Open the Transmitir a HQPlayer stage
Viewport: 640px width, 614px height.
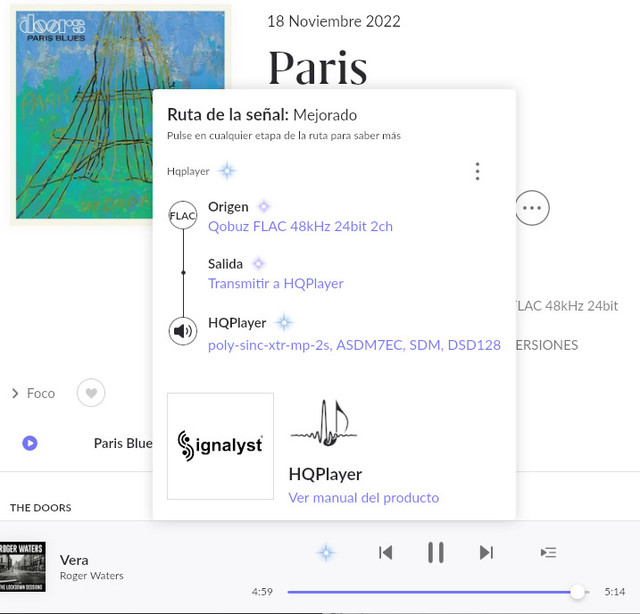pyautogui.click(x=276, y=283)
